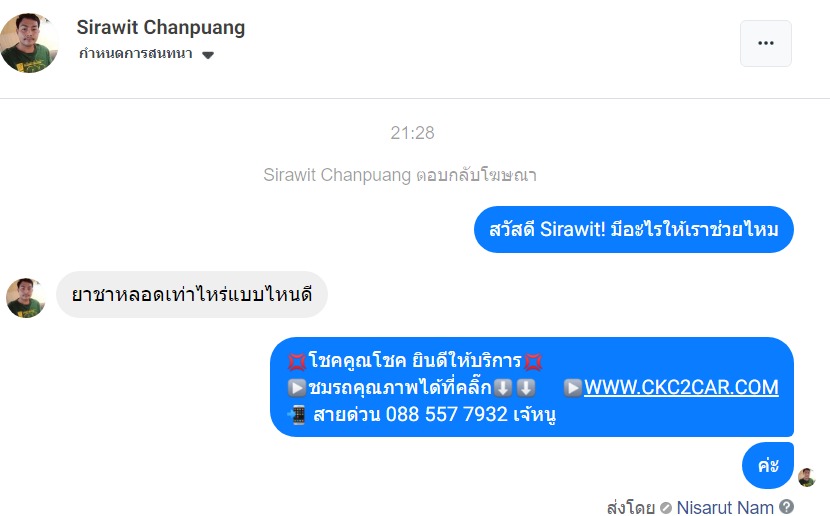
Task: Click the question mark icon beside Nisarut Nam
Action: tap(786, 506)
